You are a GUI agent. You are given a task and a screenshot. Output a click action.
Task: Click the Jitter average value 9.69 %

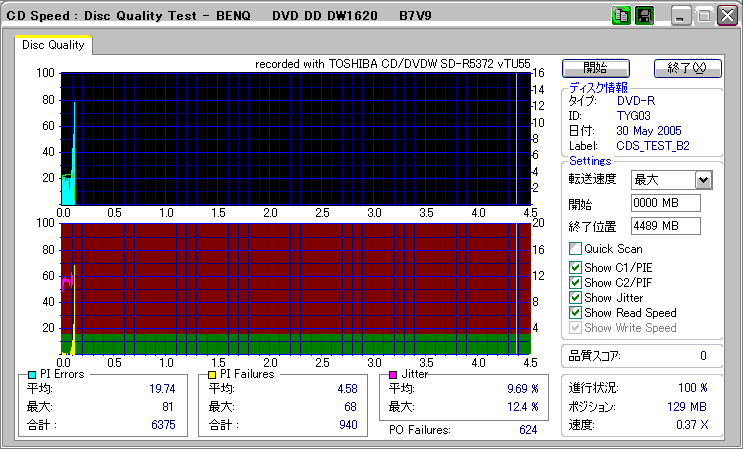pos(523,389)
